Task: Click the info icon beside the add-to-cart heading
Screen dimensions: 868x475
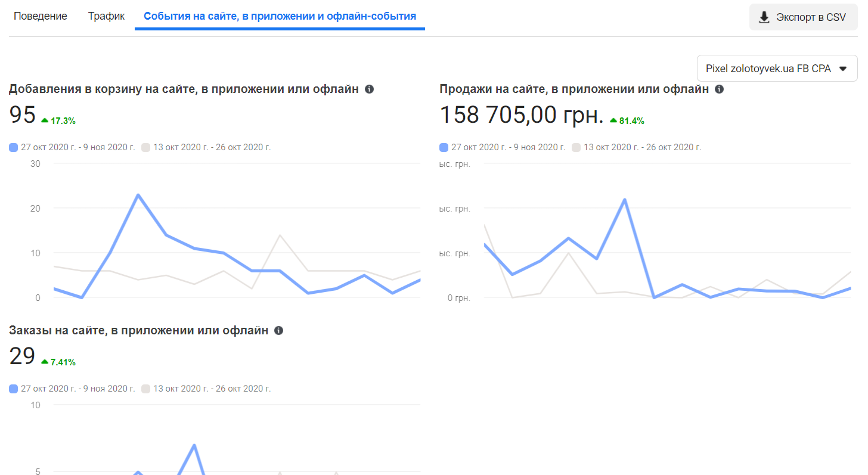Action: point(369,89)
